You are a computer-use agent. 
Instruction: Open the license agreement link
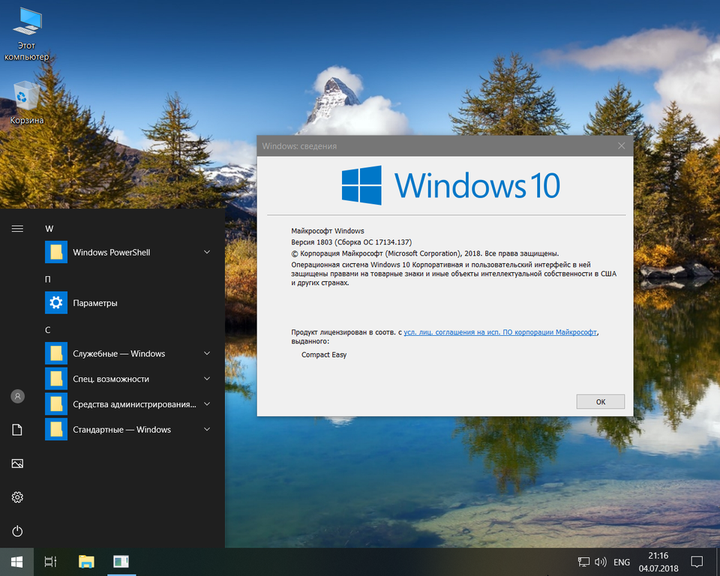[501, 332]
